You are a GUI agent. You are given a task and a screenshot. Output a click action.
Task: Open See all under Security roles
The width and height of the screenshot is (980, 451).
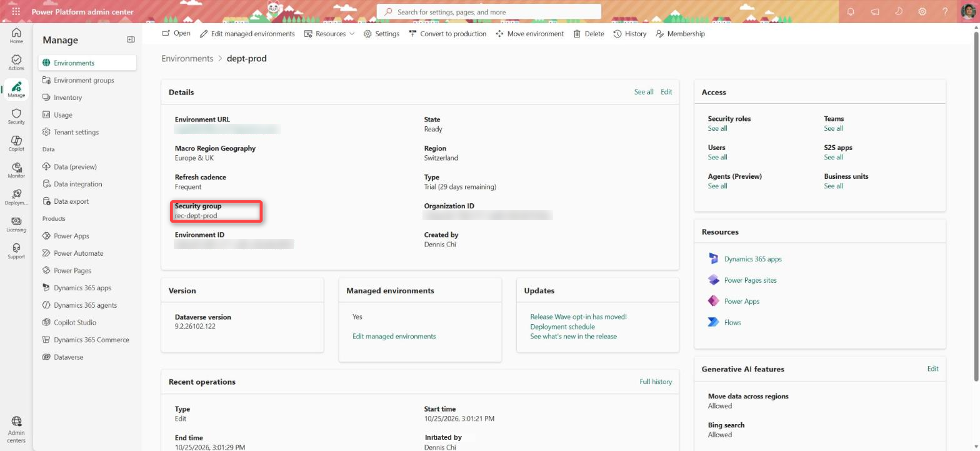tap(717, 128)
